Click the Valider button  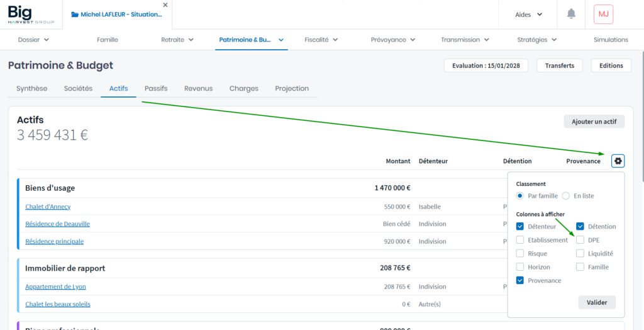[x=597, y=302]
